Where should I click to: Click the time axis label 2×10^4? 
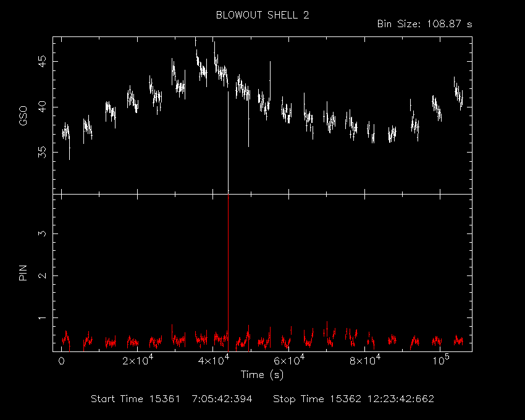[138, 359]
